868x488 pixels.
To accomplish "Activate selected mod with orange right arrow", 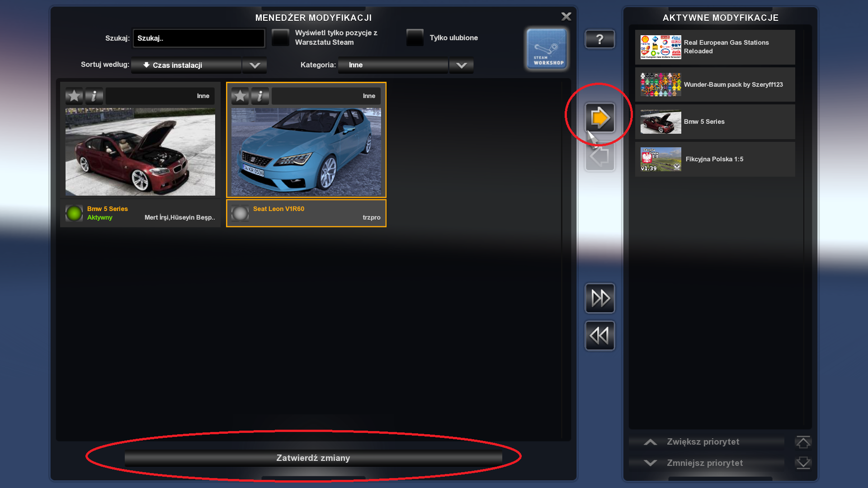I will (x=600, y=118).
